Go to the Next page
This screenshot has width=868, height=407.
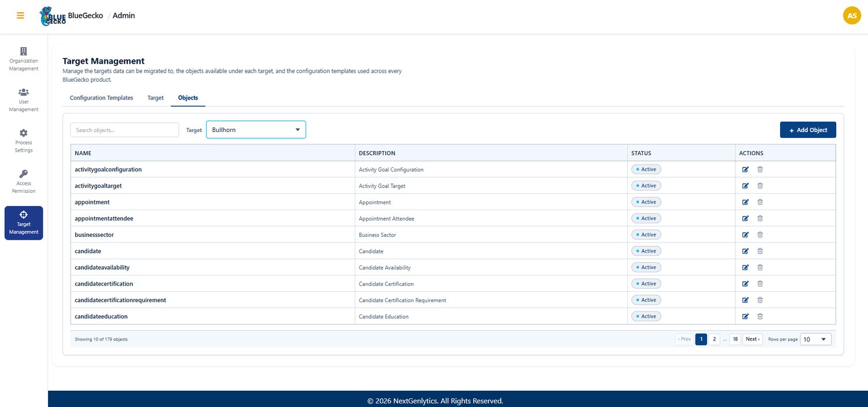click(752, 339)
